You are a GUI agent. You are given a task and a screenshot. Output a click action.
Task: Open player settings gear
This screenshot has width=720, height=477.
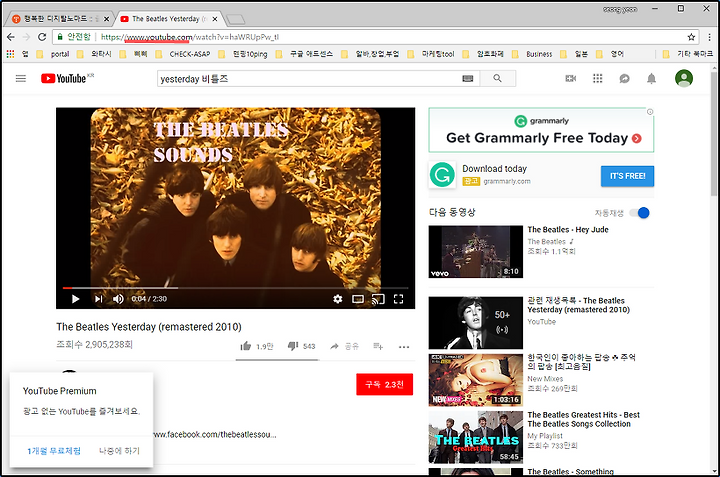(338, 299)
